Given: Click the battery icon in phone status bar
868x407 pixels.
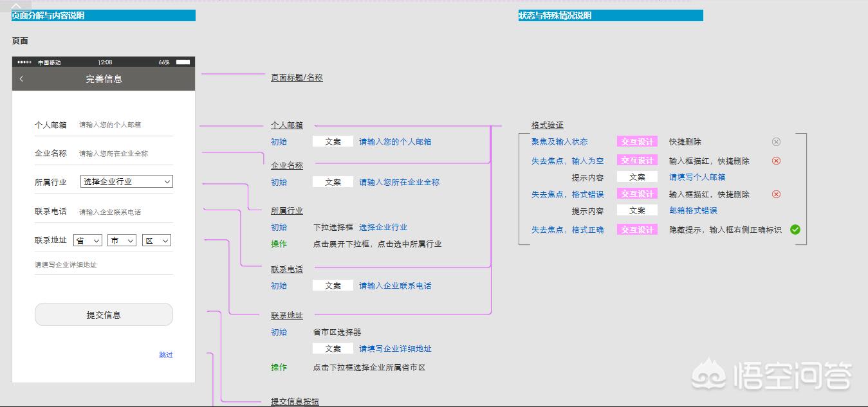Looking at the screenshot, I should pos(183,62).
